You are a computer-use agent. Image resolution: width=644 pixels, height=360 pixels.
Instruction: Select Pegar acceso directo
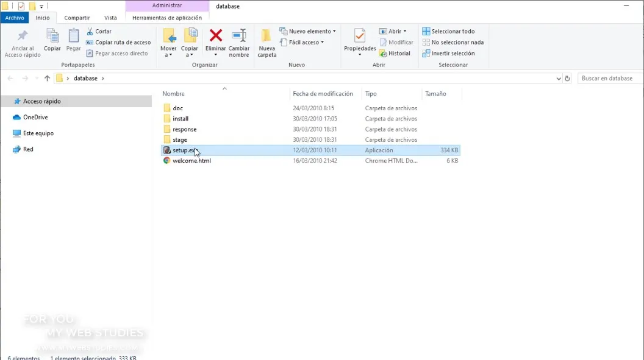pos(117,54)
